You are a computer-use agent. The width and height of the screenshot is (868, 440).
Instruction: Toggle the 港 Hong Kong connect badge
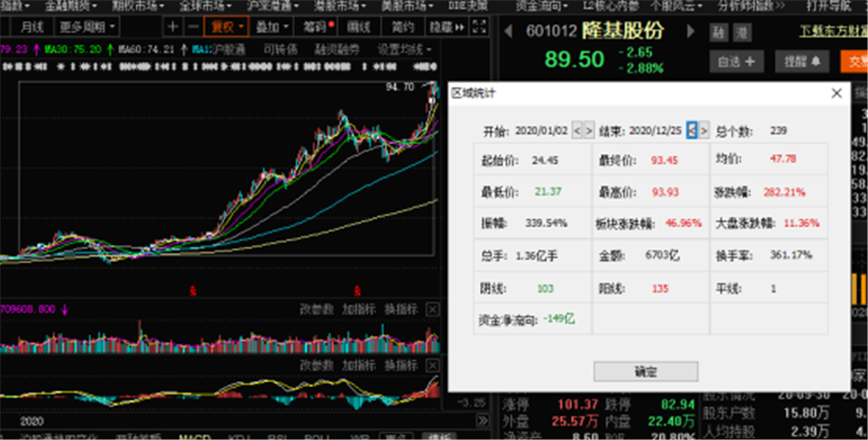[741, 32]
